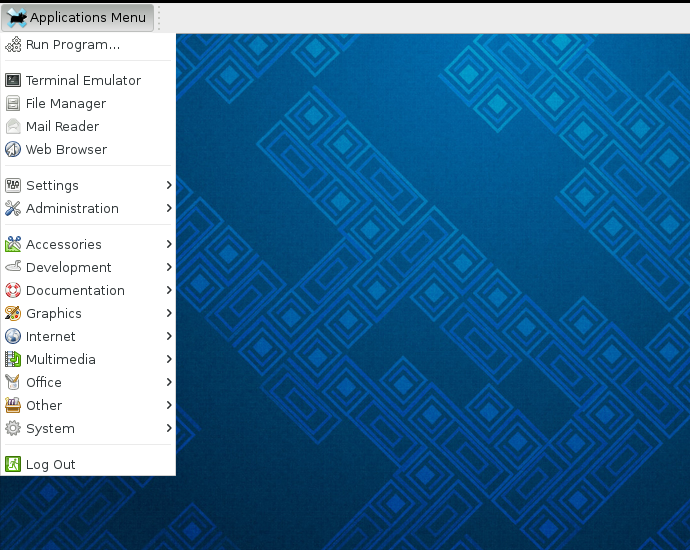Click the Log Out exit icon

[13, 464]
